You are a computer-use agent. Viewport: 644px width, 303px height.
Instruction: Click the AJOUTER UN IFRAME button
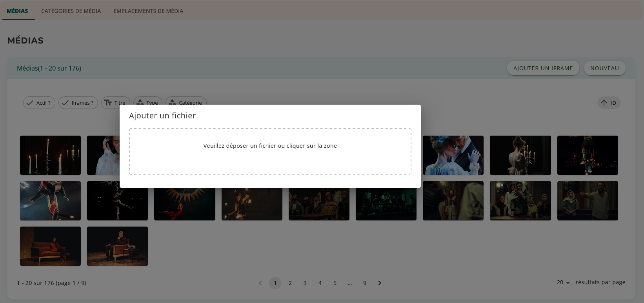tap(543, 68)
